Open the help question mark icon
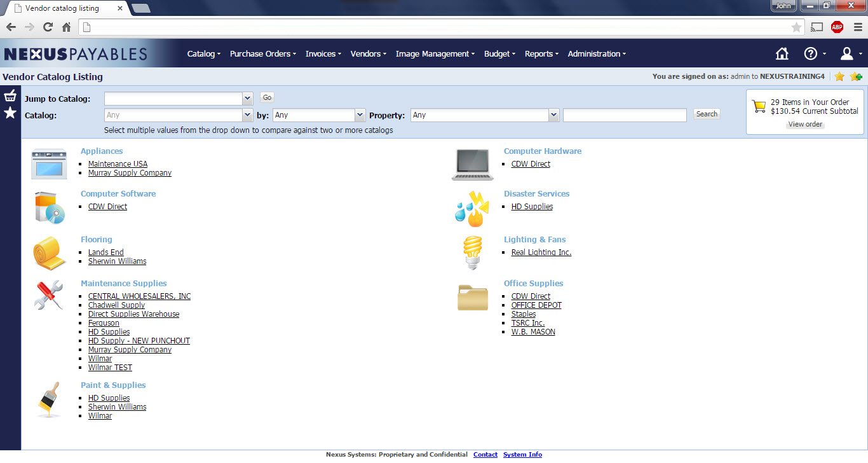The image size is (868, 463). 811,54
